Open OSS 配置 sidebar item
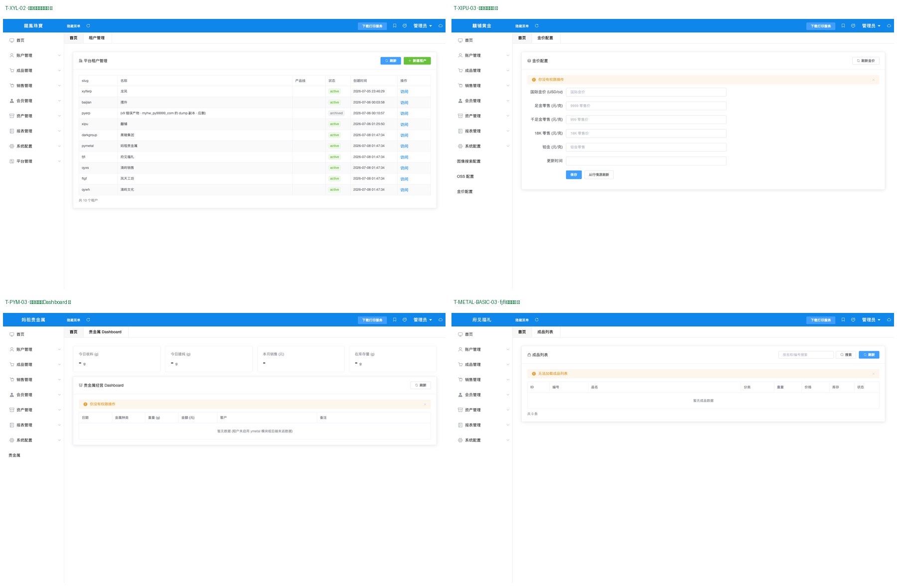This screenshot has width=897, height=588. (x=465, y=176)
